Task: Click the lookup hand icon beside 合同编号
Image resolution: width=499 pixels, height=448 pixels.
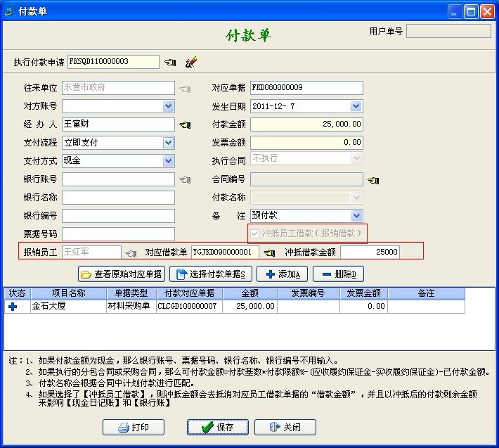Action: (x=373, y=180)
